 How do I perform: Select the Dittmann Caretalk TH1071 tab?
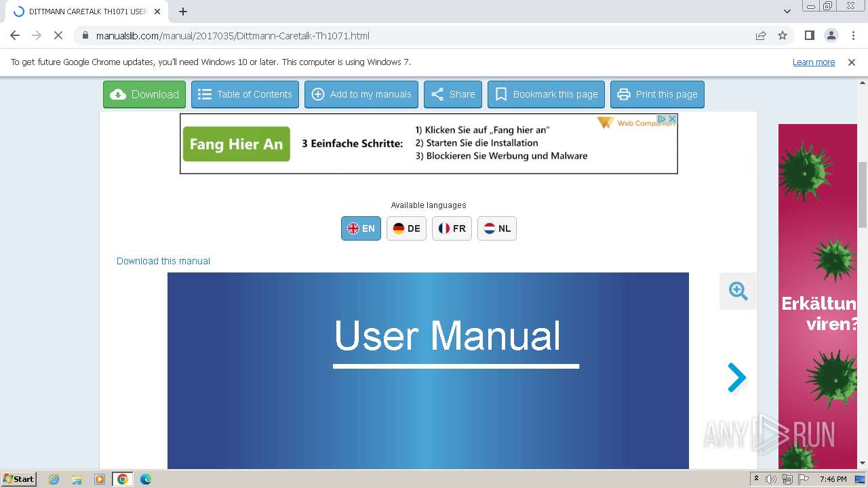(x=87, y=12)
